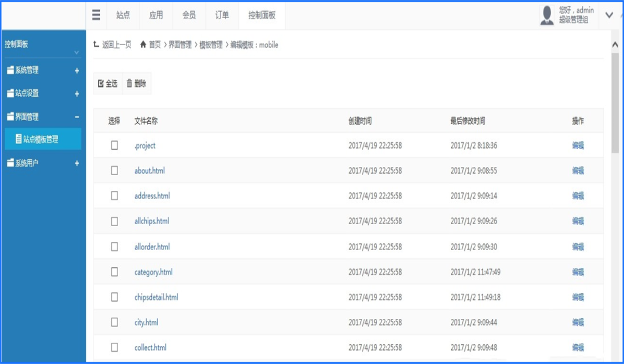Tick the checkbox for city.html
Viewport: 624px width, 364px height.
coord(114,322)
